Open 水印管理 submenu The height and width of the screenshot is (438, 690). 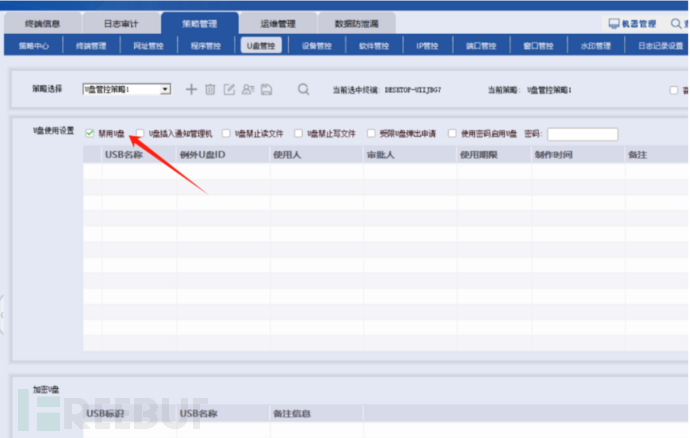coord(595,46)
